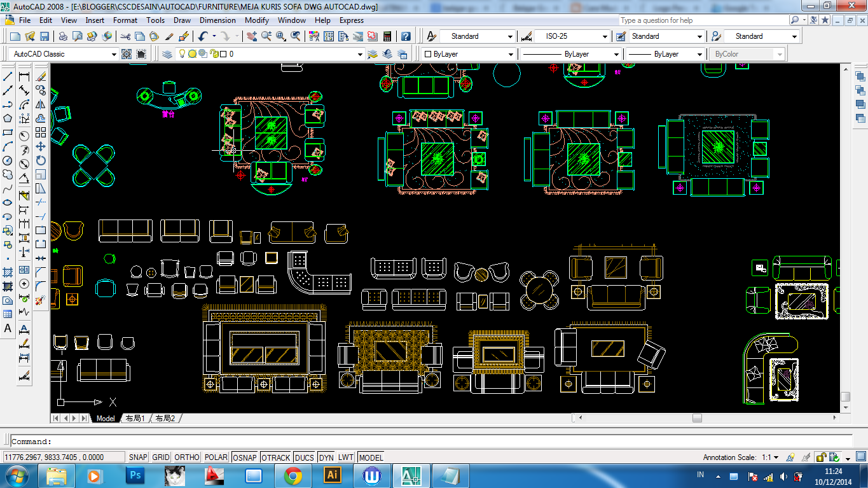
Task: Select the Spline draw tool
Action: [x=8, y=188]
